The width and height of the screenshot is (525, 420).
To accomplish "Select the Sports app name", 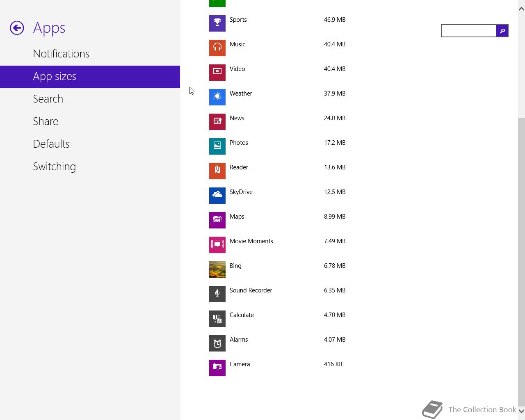I will [x=238, y=20].
